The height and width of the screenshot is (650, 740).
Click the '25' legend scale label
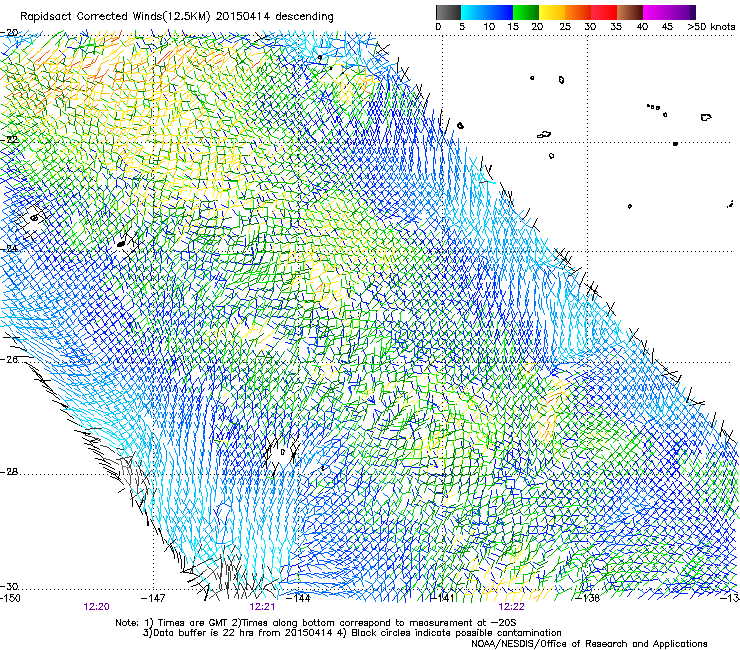coord(564,27)
